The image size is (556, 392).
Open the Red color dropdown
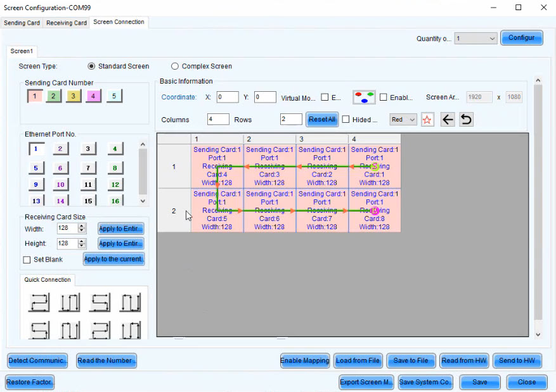click(403, 120)
